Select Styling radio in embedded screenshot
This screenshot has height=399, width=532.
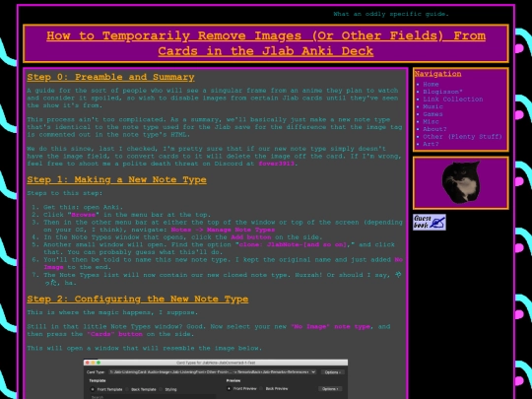(162, 389)
